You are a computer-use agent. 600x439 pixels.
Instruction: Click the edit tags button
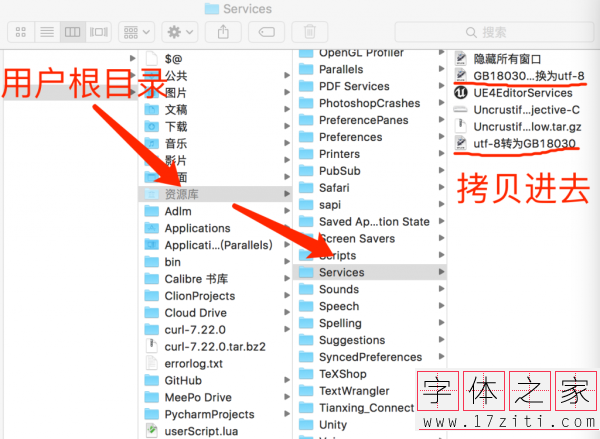coord(266,32)
